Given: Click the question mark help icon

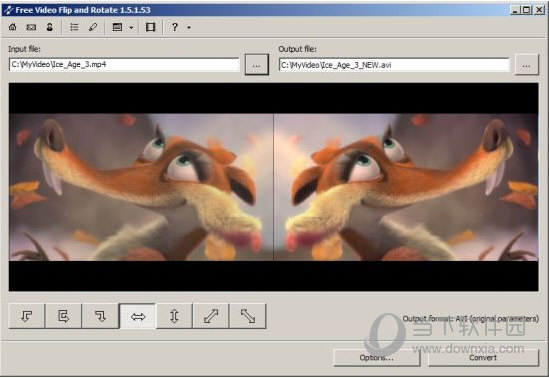Looking at the screenshot, I should pos(175,27).
